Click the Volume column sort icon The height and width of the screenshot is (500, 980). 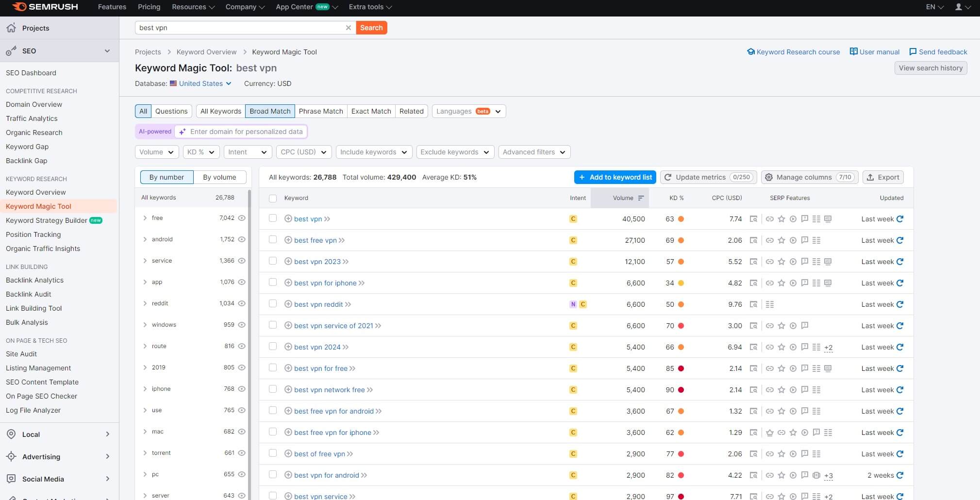641,198
